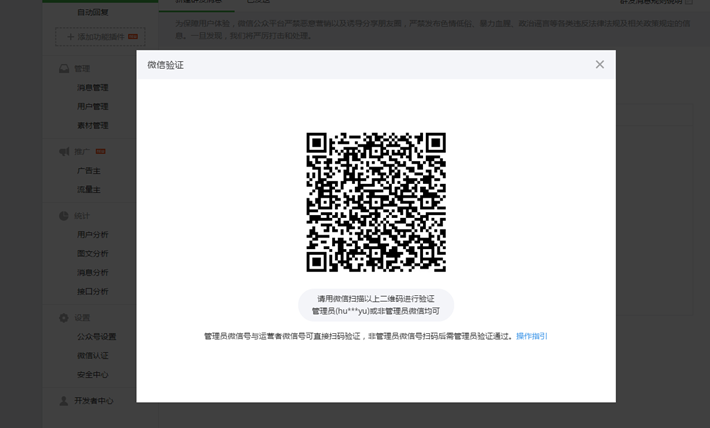Open 消息管理 in the sidebar
The width and height of the screenshot is (710, 428).
point(93,87)
